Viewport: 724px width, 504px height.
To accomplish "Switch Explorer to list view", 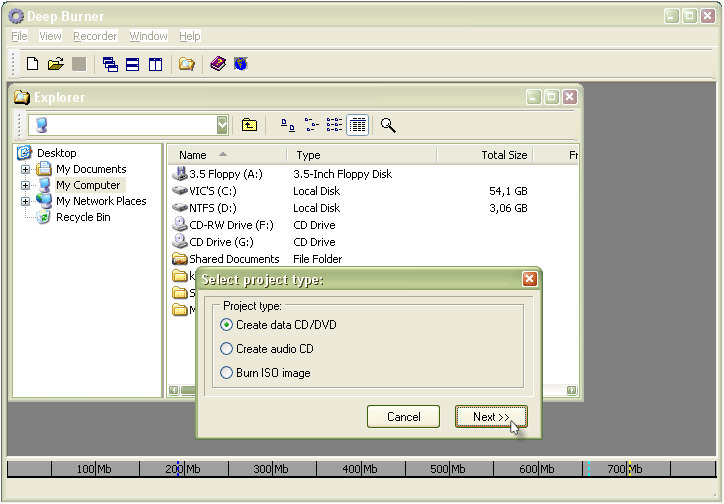I will click(x=334, y=125).
